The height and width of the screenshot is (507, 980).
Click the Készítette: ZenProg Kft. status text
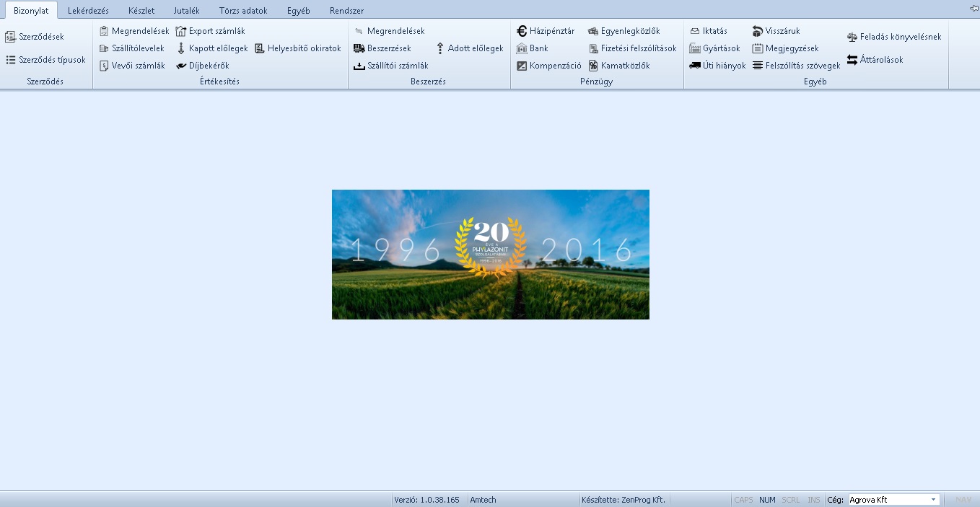pos(624,500)
